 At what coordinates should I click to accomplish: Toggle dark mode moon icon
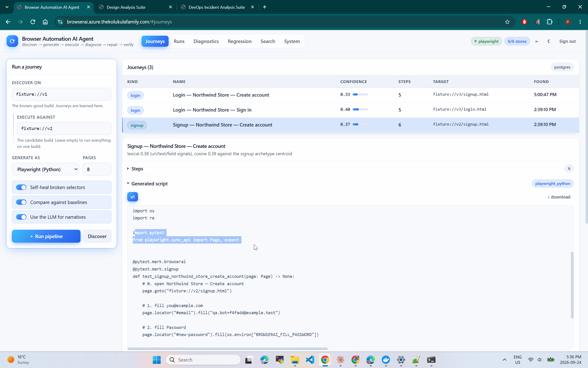[549, 41]
